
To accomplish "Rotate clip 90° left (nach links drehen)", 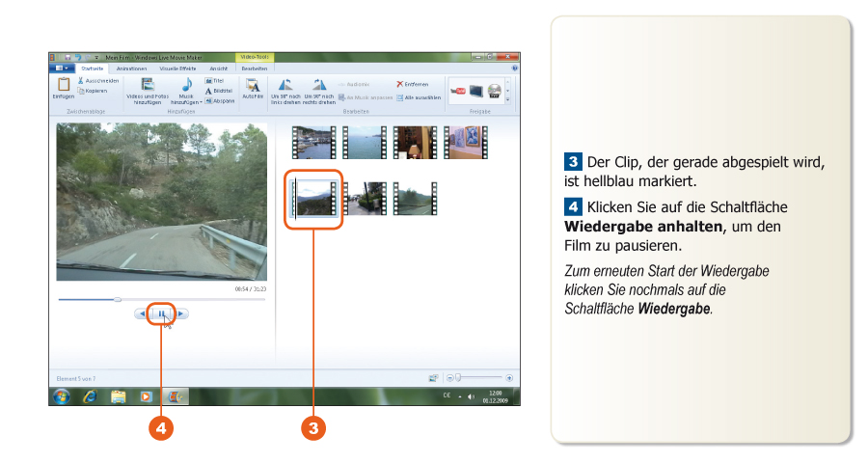I will (x=286, y=85).
